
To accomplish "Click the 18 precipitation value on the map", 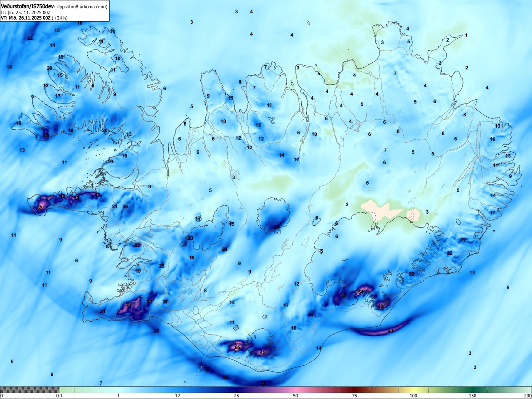I will pyautogui.click(x=192, y=258).
